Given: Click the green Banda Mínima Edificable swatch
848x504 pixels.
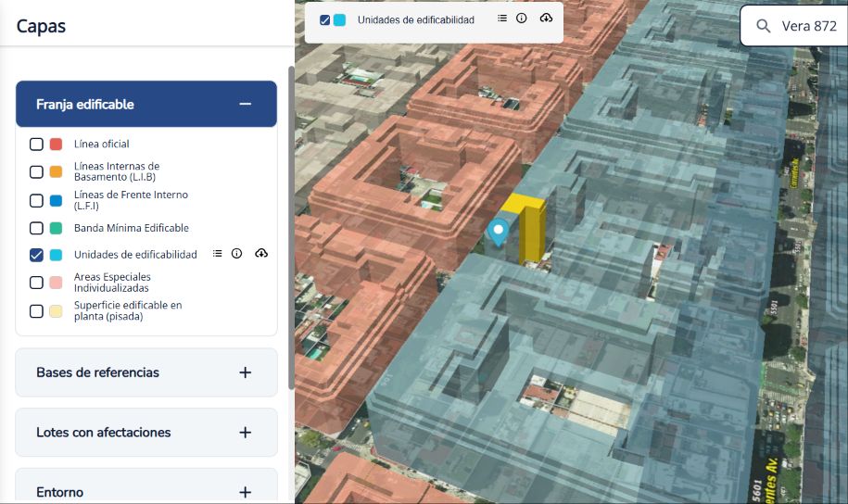Looking at the screenshot, I should coord(56,228).
